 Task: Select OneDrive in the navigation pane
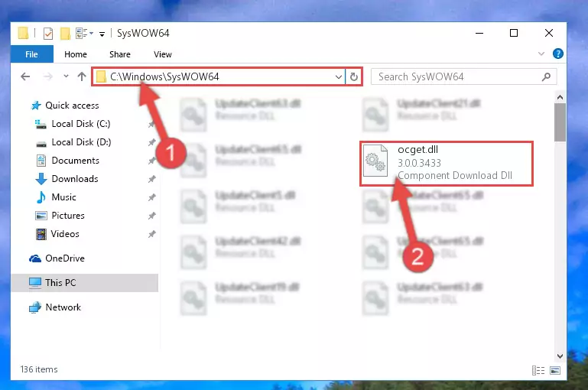point(65,258)
